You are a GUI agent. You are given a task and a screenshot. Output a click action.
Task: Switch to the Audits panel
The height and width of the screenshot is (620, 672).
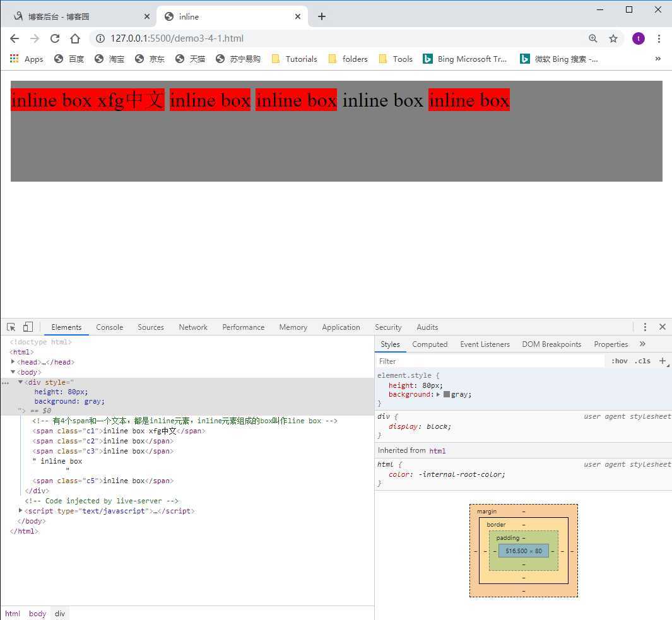click(x=427, y=327)
